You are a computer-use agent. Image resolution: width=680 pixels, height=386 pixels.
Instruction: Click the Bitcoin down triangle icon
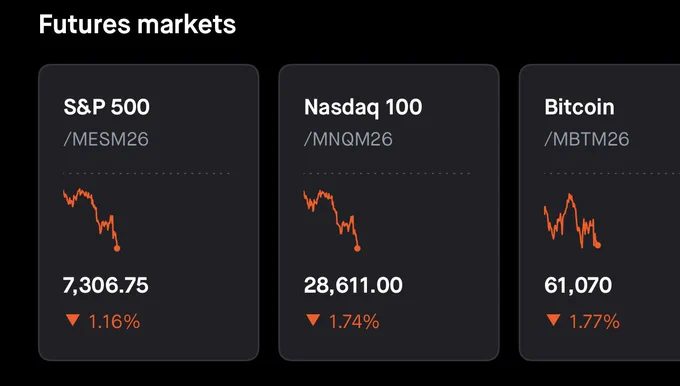(553, 321)
